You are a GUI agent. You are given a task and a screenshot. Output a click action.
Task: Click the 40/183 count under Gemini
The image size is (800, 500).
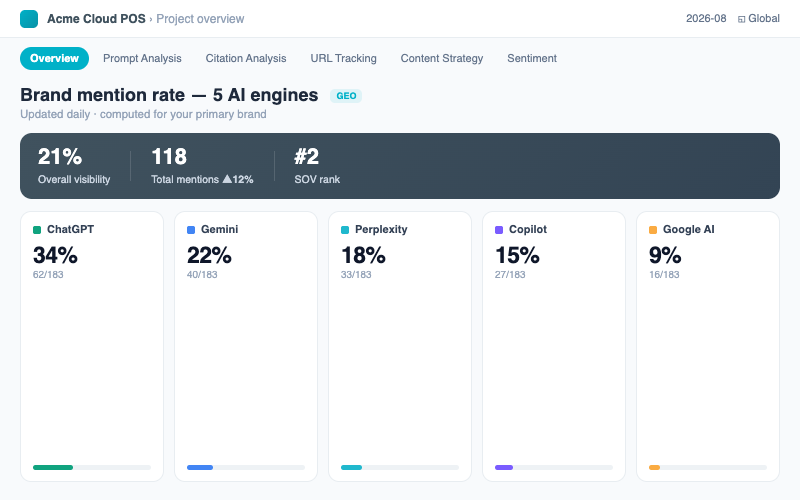202,274
